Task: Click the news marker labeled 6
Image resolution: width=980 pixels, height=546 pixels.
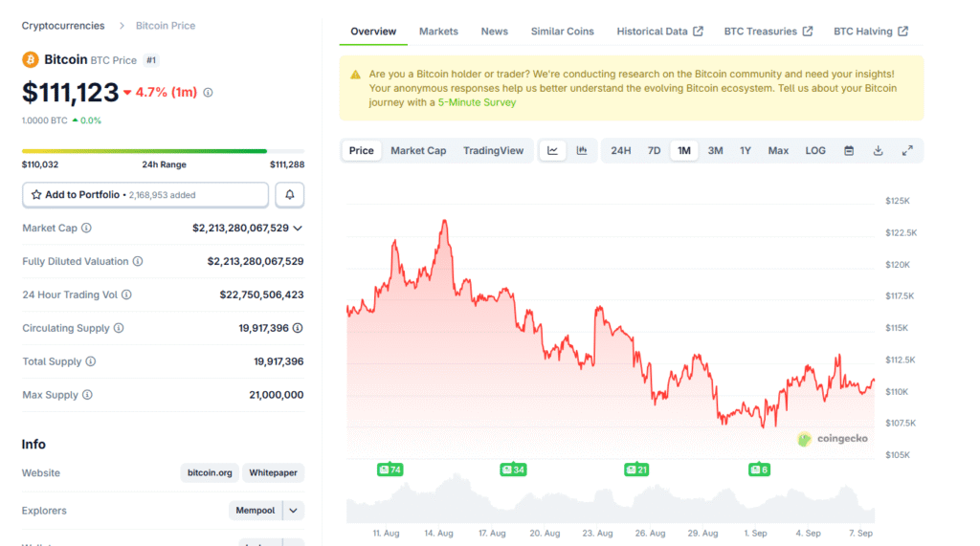Action: click(x=759, y=470)
